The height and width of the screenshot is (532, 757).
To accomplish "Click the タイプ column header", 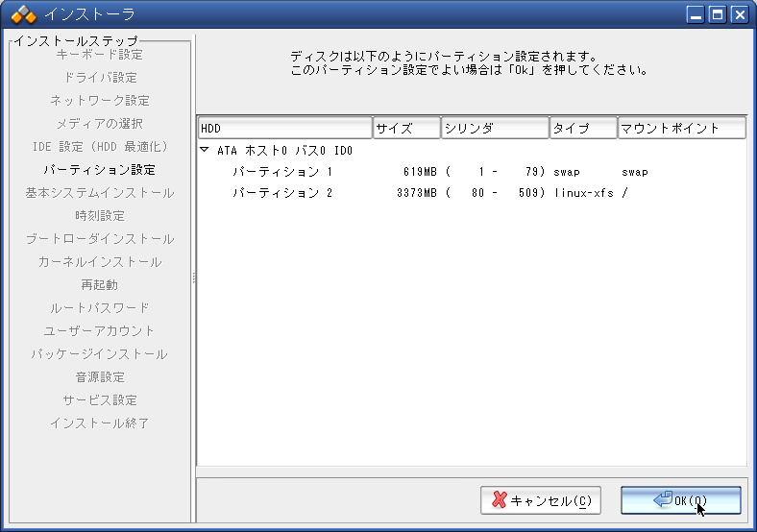I will click(x=582, y=128).
